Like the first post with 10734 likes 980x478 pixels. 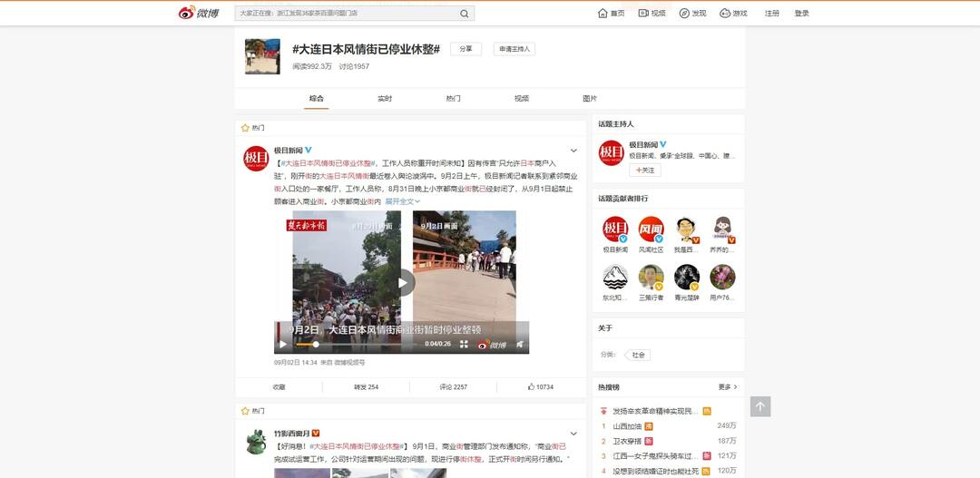pyautogui.click(x=541, y=386)
